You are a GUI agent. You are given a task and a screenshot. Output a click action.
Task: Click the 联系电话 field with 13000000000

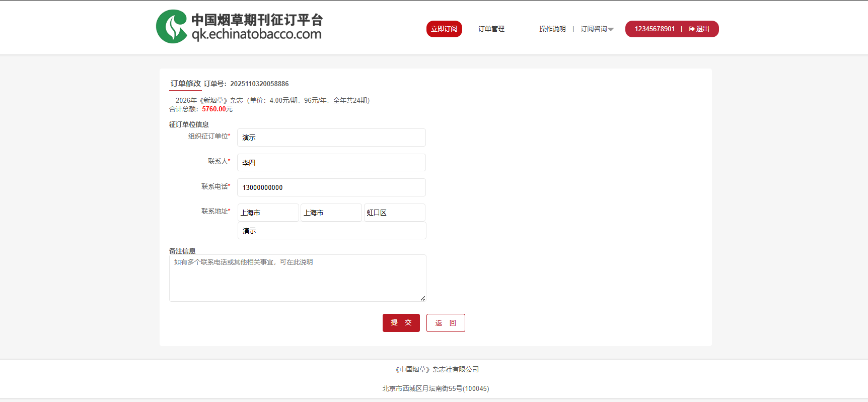click(x=331, y=187)
